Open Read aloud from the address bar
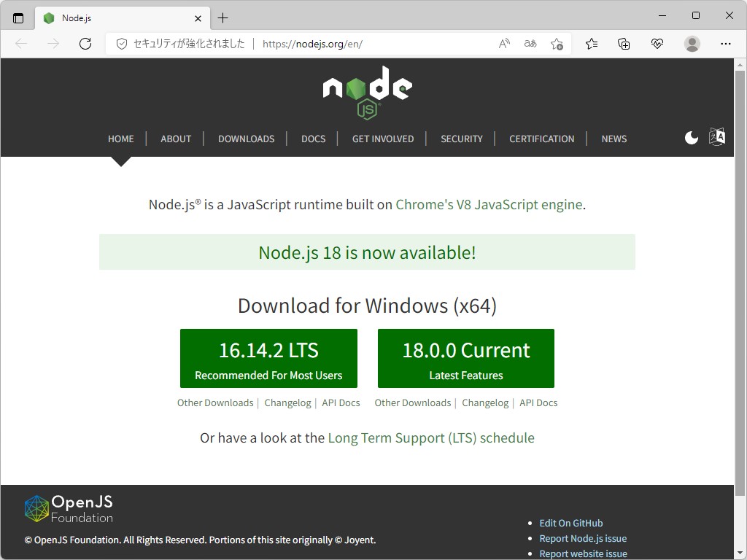The height and width of the screenshot is (560, 747). [x=503, y=44]
